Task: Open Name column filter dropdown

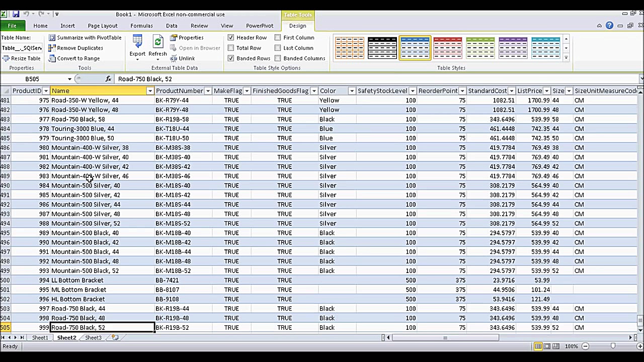Action: coord(150,91)
